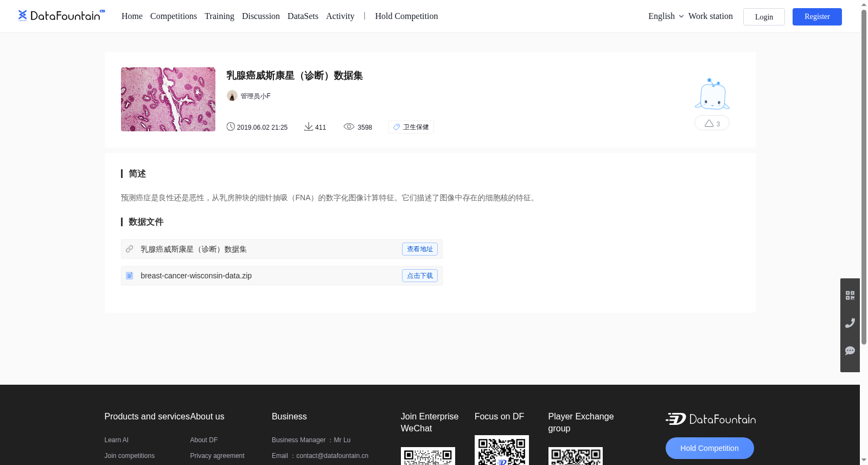Open the About DF footer link
868x465 pixels.
point(204,440)
